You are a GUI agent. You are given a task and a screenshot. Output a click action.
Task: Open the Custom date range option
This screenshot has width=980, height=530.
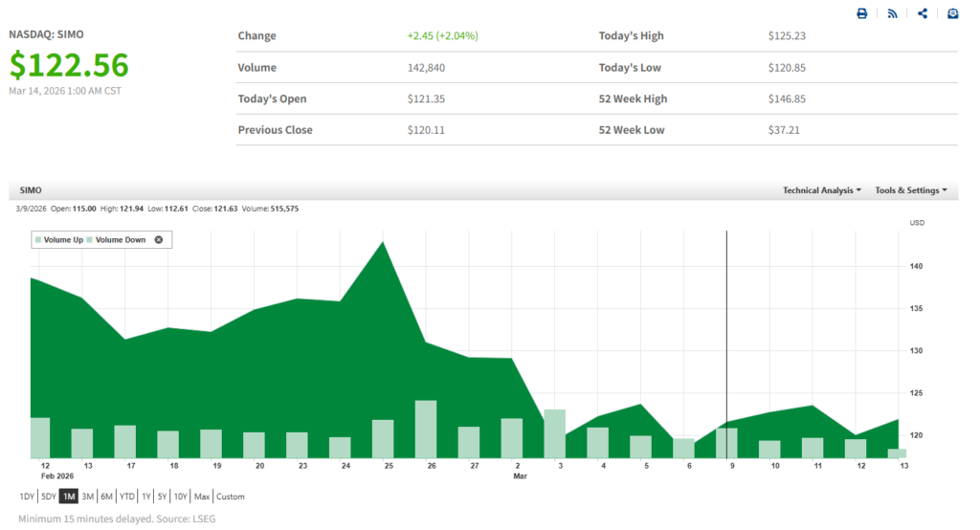230,497
